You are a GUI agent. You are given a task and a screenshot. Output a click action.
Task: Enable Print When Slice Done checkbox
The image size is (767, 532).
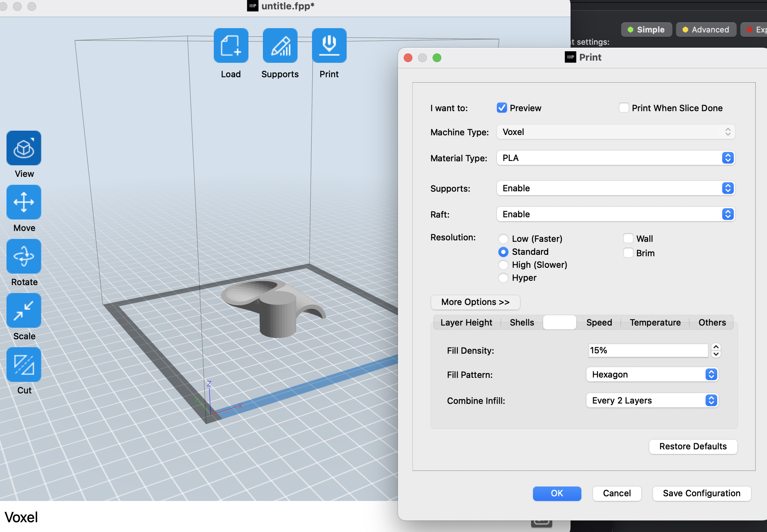pos(624,108)
